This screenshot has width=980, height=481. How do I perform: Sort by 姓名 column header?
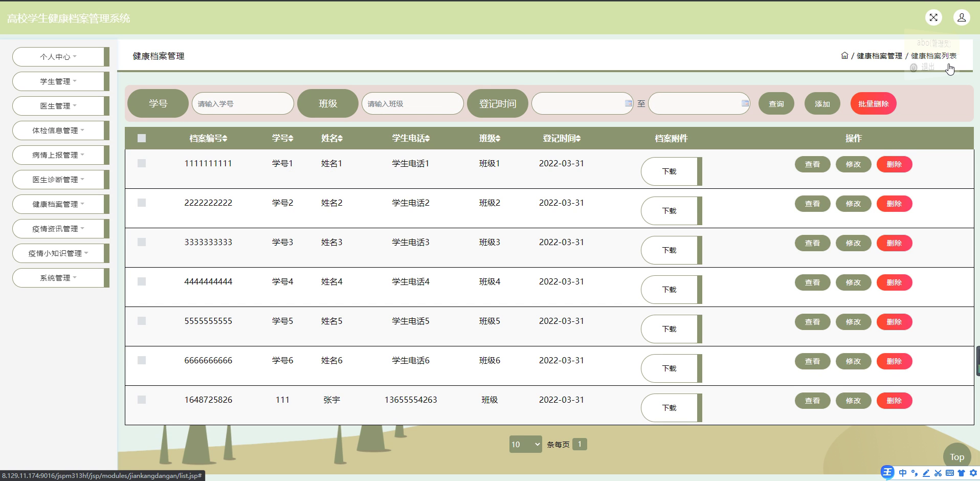pyautogui.click(x=331, y=138)
